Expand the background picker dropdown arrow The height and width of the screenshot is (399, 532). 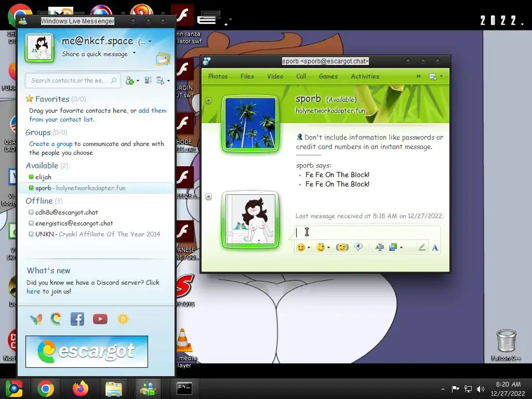[x=401, y=248]
